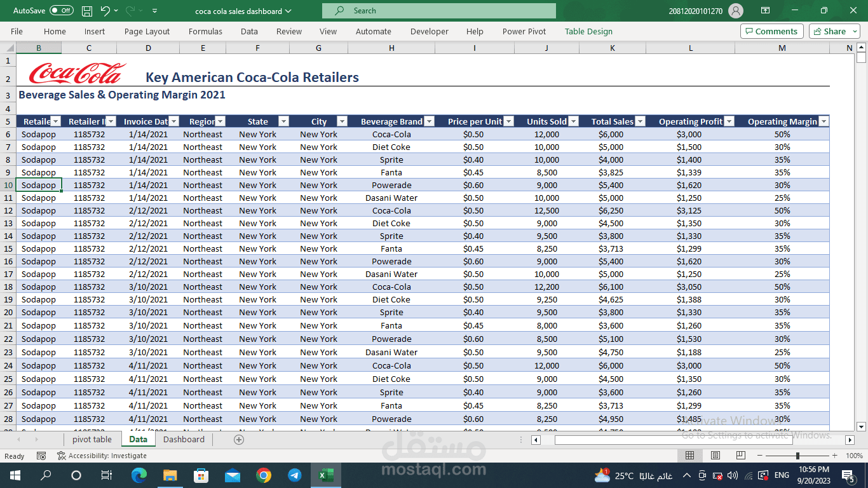Screen dimensions: 868x488
Task: Switch to Page Layout view icon
Action: click(x=715, y=456)
